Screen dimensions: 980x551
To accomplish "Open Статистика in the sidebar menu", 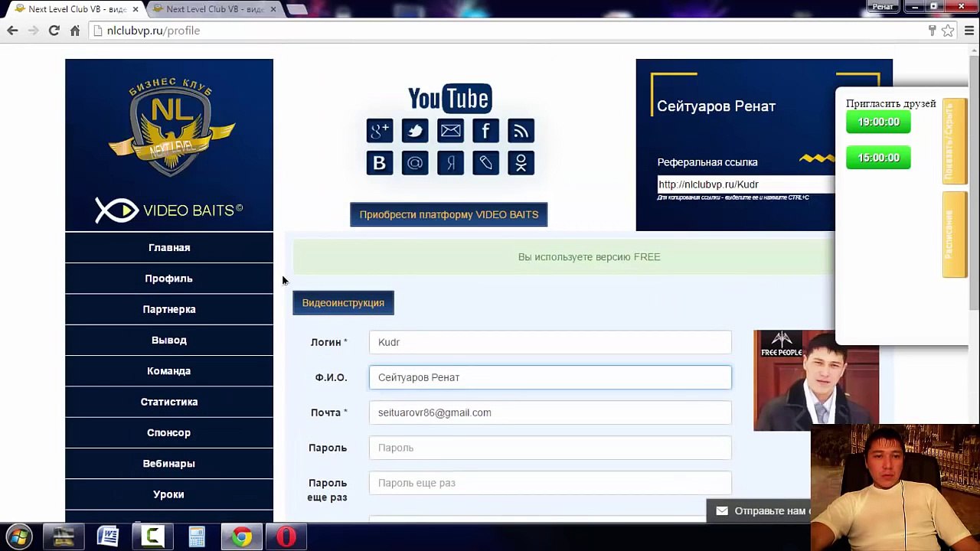I will click(x=169, y=402).
